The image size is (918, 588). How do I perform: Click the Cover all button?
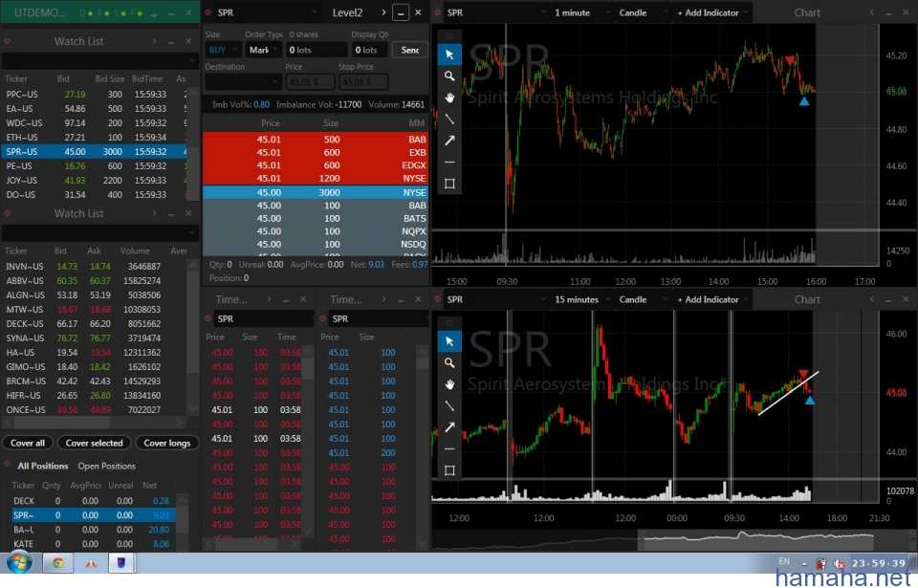[x=28, y=444]
